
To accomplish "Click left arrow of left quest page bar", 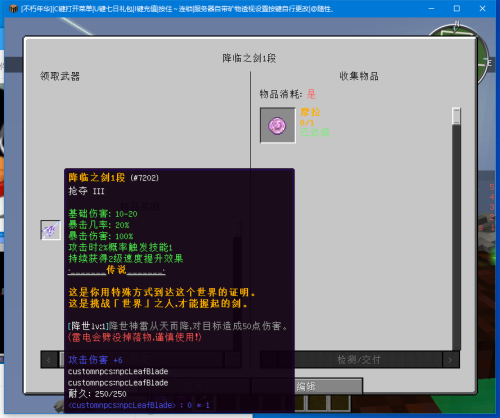I will click(x=49, y=360).
